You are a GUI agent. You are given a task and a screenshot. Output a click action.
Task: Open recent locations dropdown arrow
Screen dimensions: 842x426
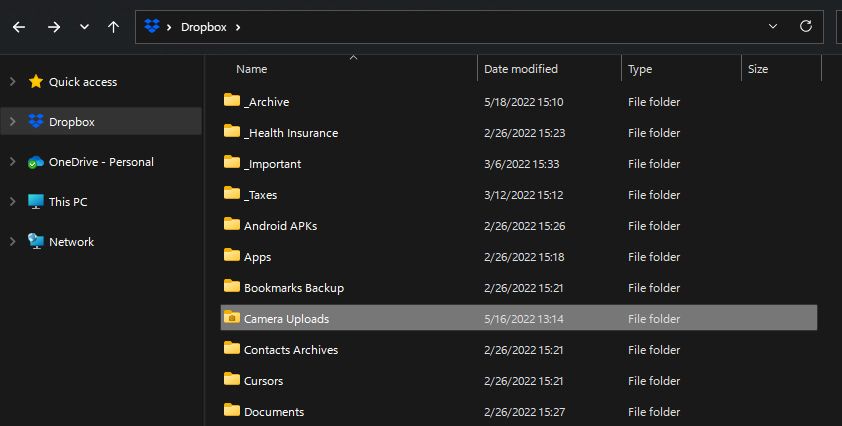coord(83,27)
